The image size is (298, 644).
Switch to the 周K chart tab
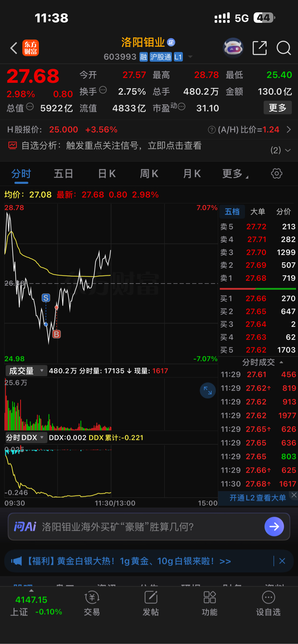(149, 174)
